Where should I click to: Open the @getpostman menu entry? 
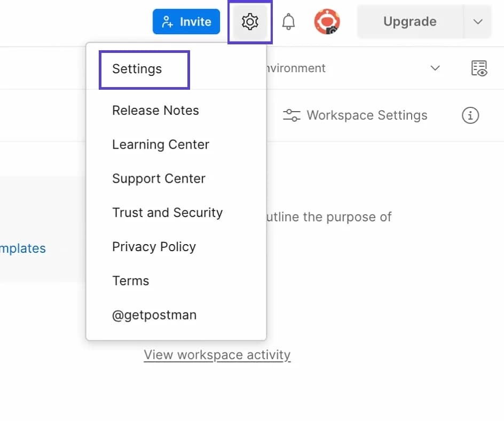(x=154, y=315)
